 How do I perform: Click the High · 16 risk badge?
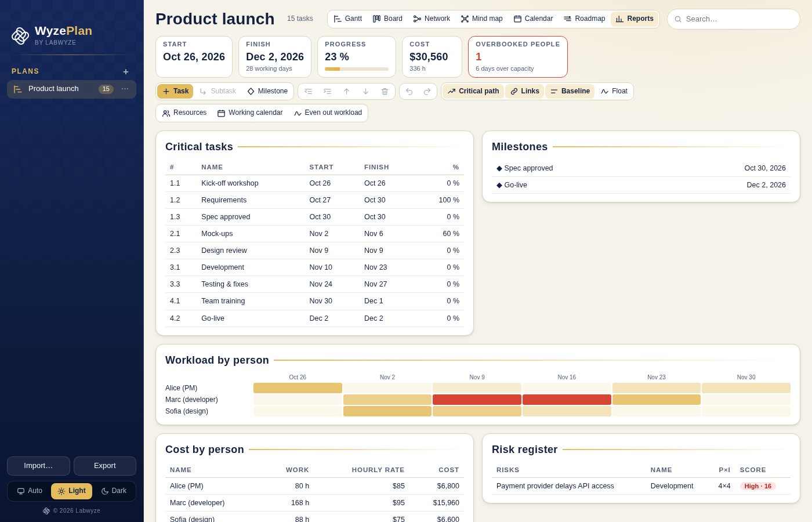point(757,486)
